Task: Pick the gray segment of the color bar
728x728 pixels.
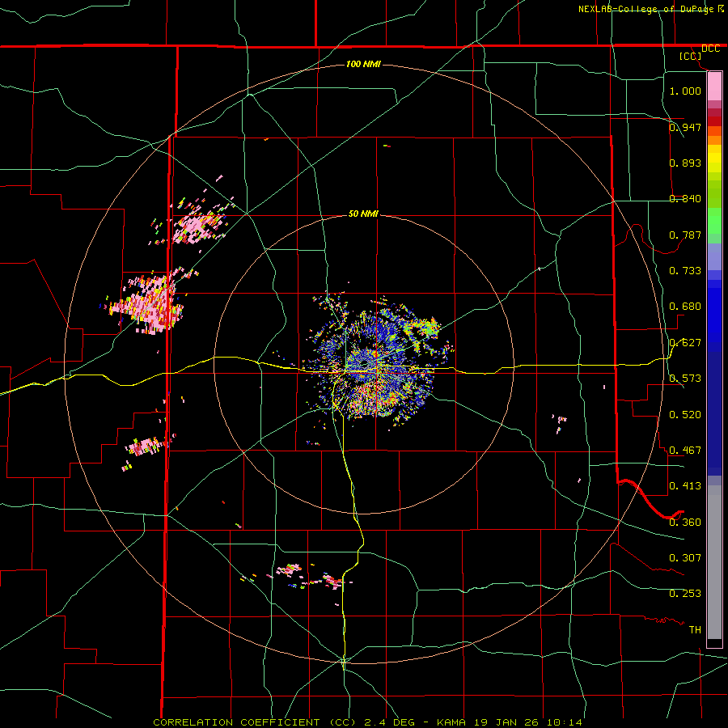Action: coord(714,562)
